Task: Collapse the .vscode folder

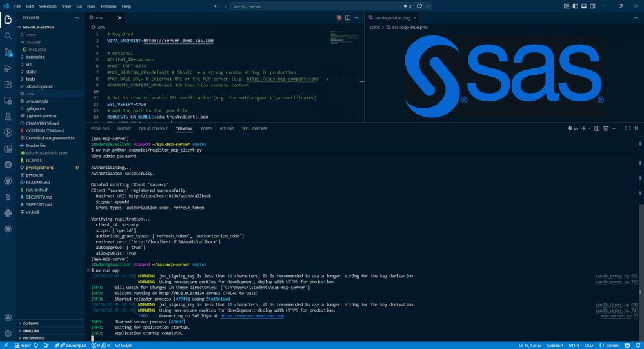Action: point(50,42)
